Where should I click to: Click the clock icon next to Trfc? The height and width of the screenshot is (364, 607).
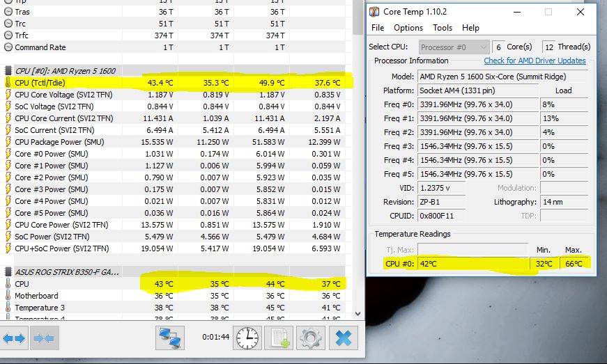pos(8,35)
